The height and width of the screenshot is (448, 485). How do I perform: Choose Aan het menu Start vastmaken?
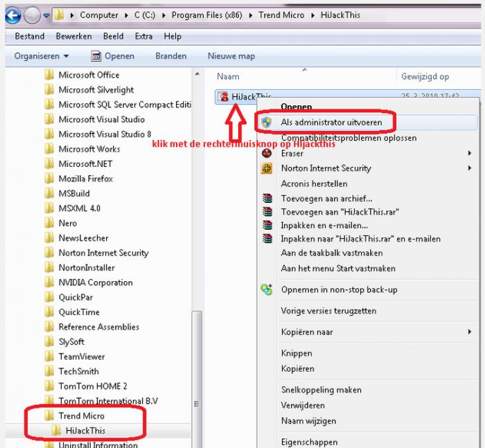click(338, 269)
